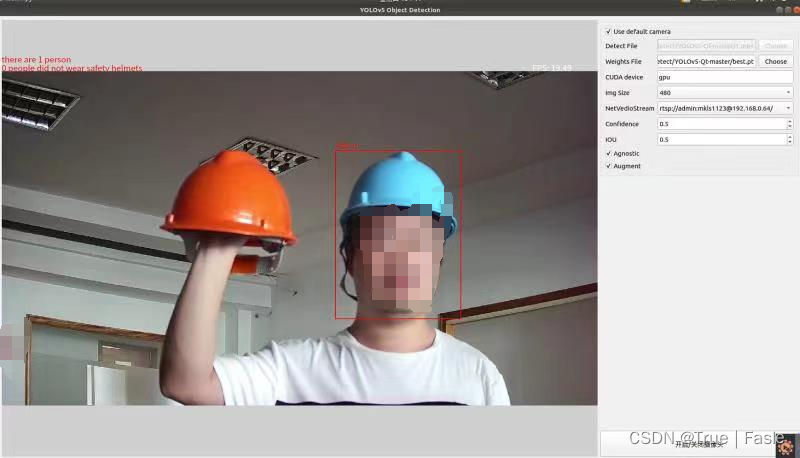Open the NetVedioStream RTSP address dropdown
The width and height of the screenshot is (800, 458).
725,108
